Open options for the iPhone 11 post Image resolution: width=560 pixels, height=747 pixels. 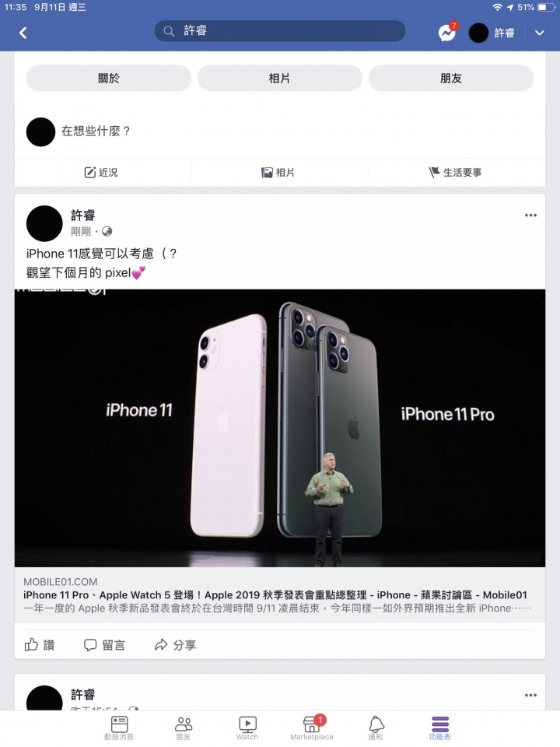(530, 216)
